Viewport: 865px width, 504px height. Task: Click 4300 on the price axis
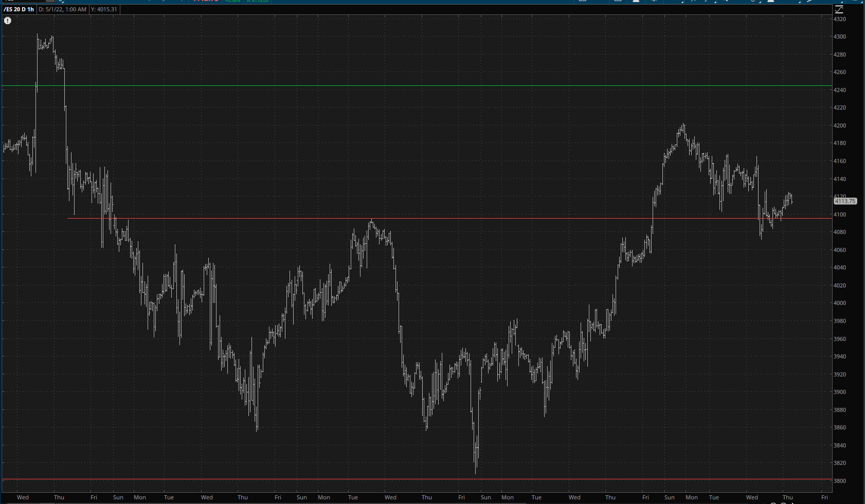[839, 37]
